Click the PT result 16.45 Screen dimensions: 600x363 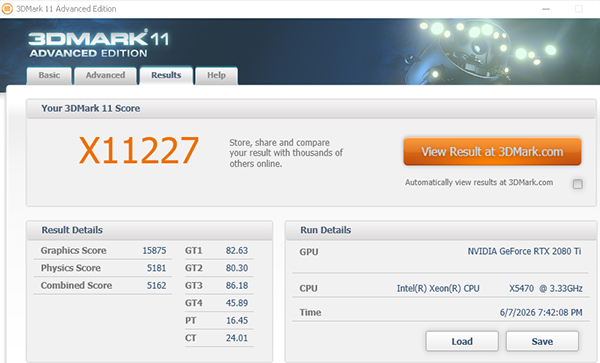tap(236, 321)
